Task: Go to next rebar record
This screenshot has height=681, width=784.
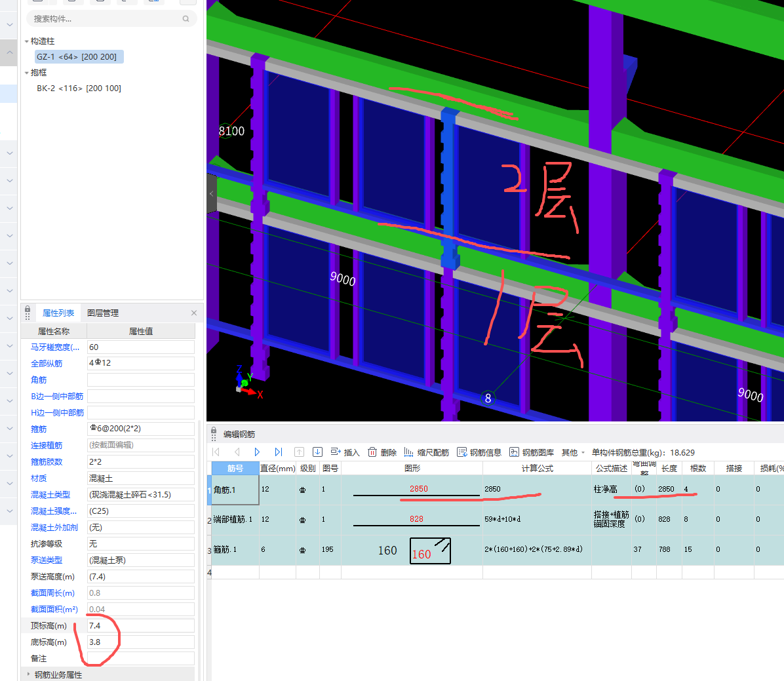Action: pos(257,452)
